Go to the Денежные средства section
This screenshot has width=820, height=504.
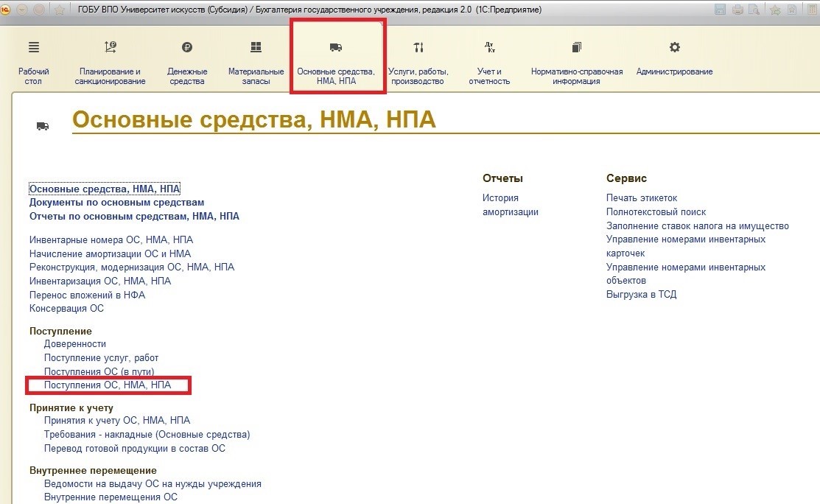point(187,62)
